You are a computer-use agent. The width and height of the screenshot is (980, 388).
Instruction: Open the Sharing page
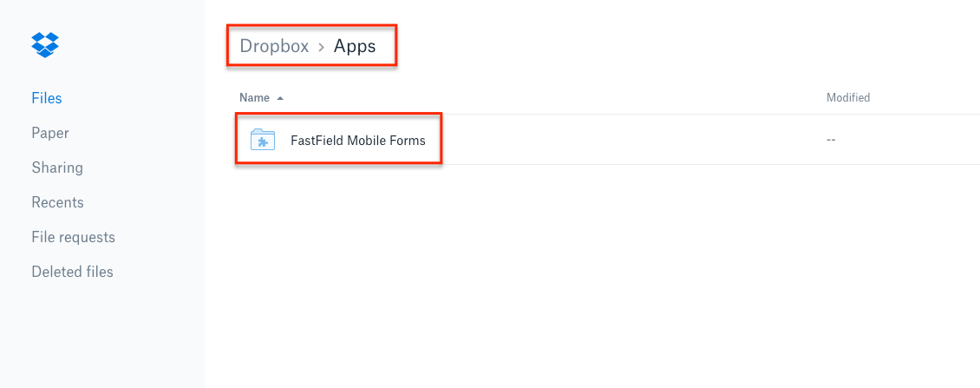[57, 168]
